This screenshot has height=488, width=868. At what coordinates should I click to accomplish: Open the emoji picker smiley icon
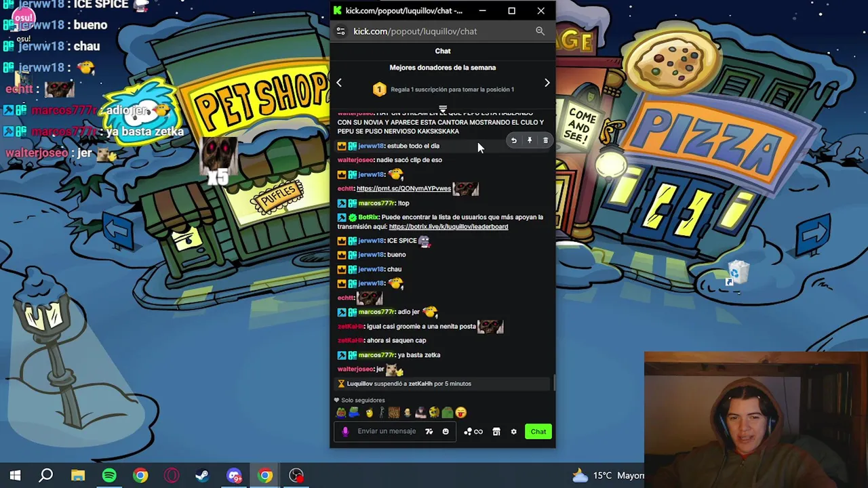(446, 432)
